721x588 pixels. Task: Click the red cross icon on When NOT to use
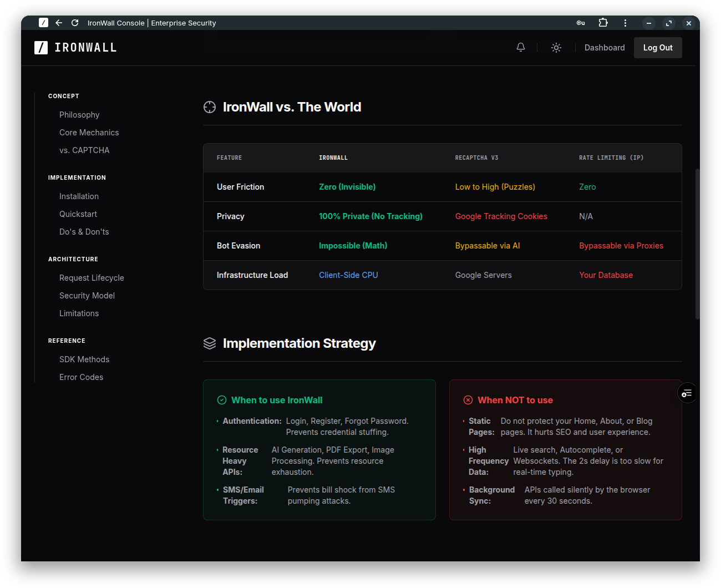click(x=468, y=399)
